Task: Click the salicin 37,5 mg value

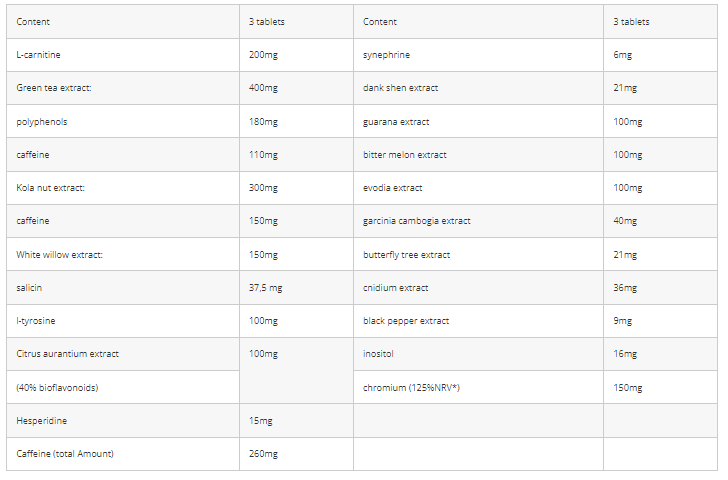Action: [266, 288]
